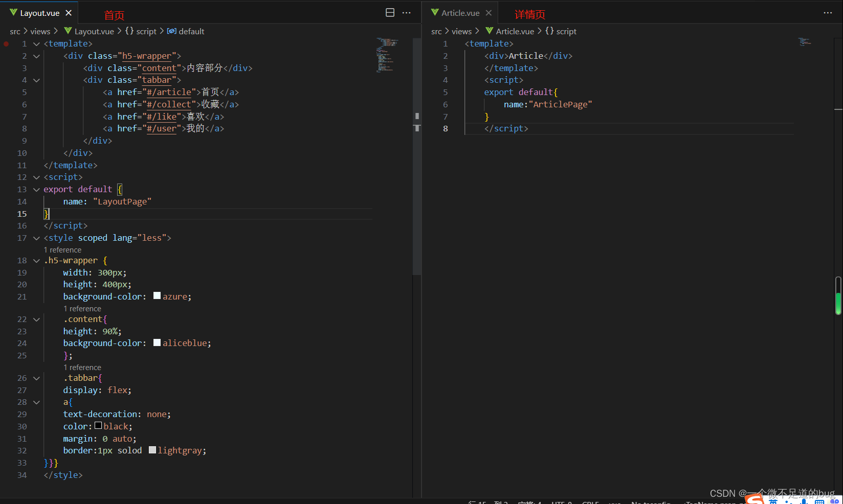Switch to the Article.vue tab
Viewport: 843px width, 504px height.
pos(460,13)
